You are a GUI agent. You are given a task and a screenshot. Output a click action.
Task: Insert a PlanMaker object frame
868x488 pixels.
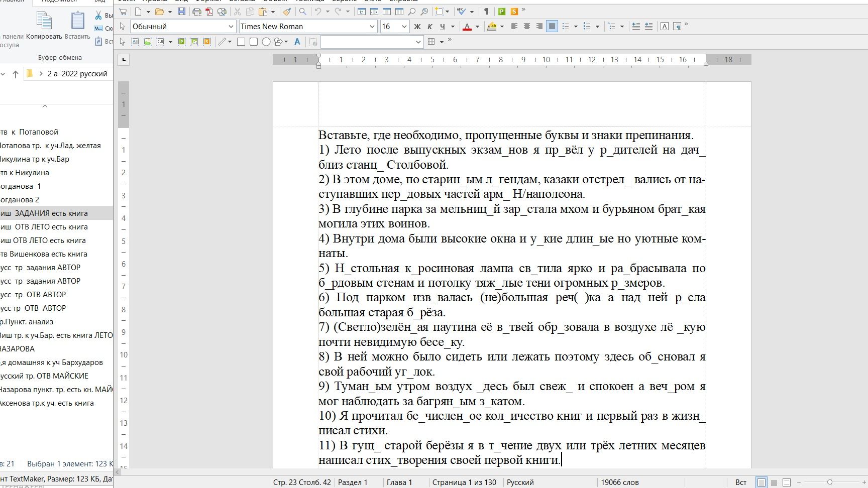[182, 42]
